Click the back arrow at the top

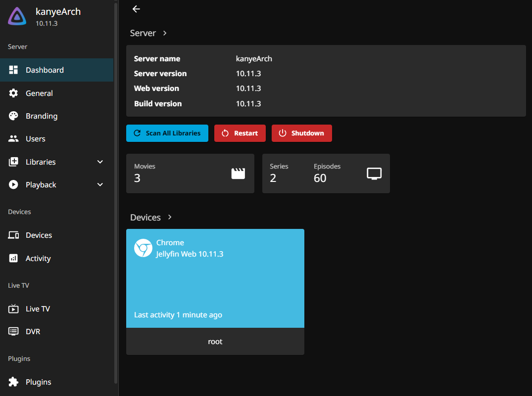tap(136, 9)
